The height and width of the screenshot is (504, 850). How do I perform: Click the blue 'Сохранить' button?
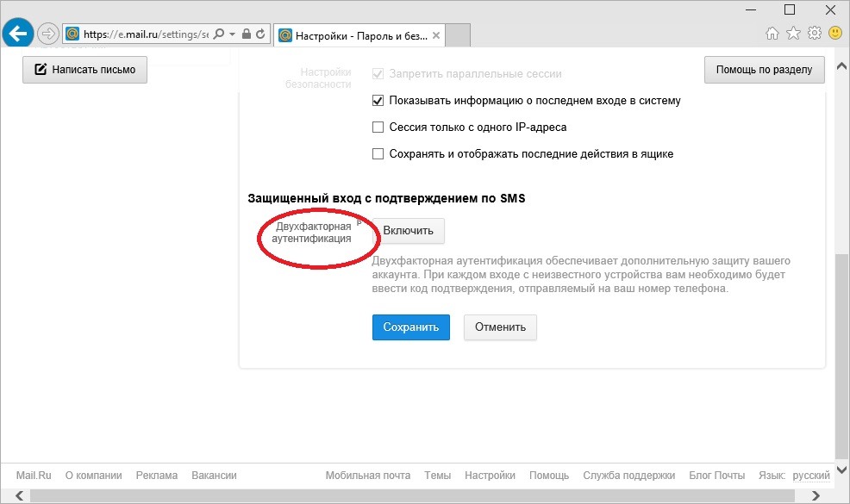point(410,327)
